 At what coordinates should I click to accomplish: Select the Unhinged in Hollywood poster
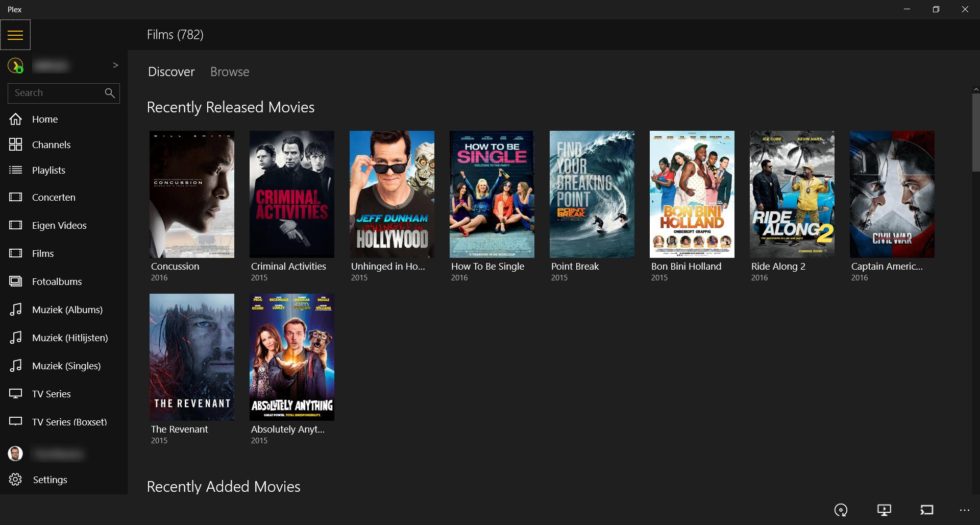click(392, 194)
